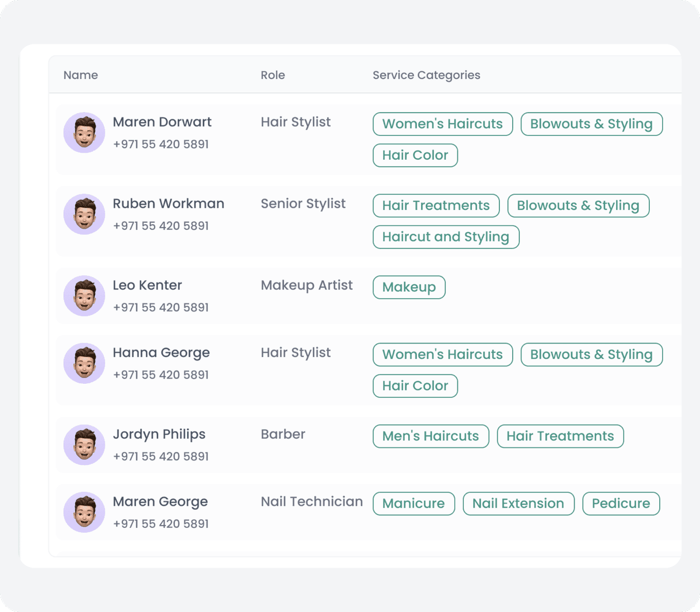
Task: Click the Service Categories column header
Action: 426,75
